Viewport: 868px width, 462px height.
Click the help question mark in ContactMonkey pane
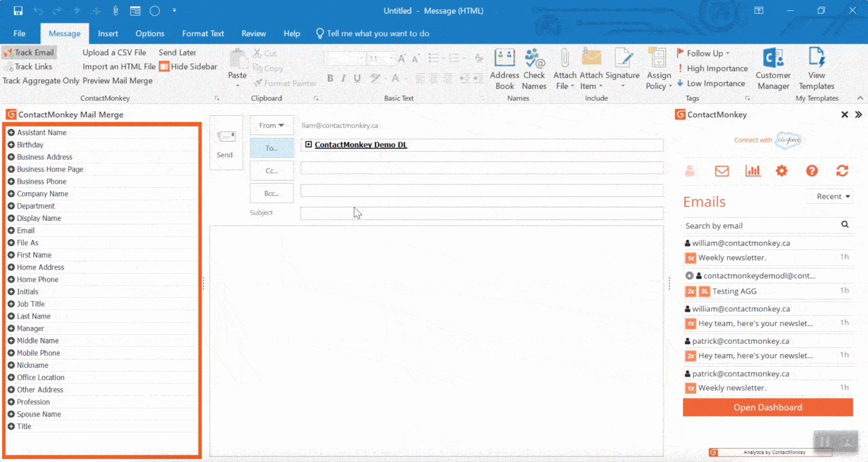[812, 171]
